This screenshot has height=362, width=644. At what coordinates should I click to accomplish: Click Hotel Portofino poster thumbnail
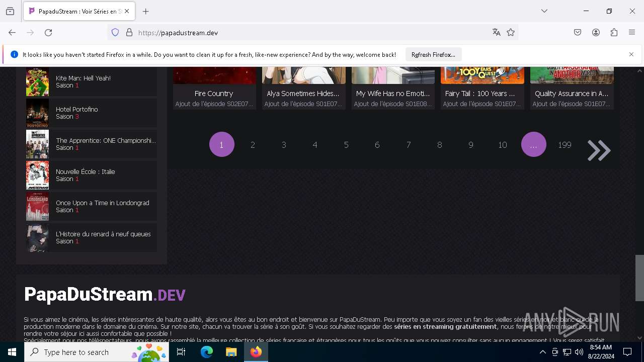(x=37, y=113)
